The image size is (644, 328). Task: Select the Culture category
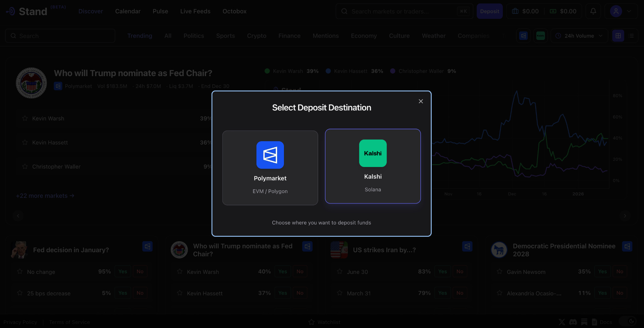(399, 36)
